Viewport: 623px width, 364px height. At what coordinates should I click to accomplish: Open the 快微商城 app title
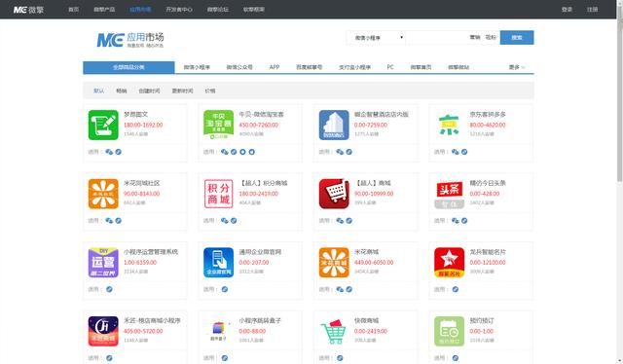[366, 320]
